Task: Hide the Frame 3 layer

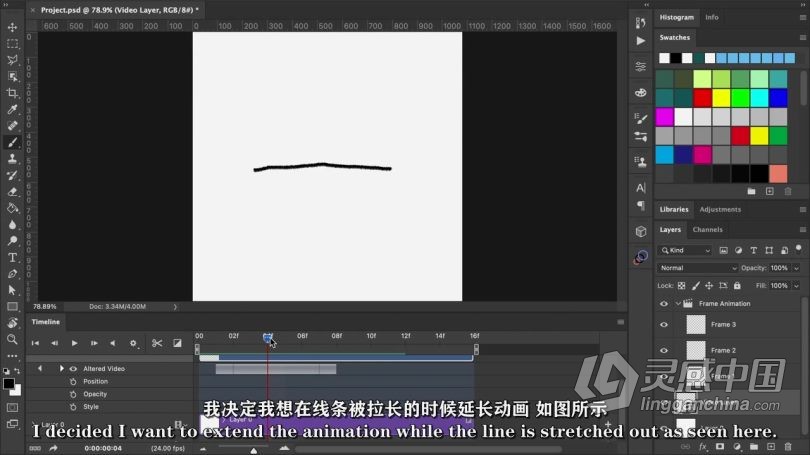Action: click(x=664, y=324)
